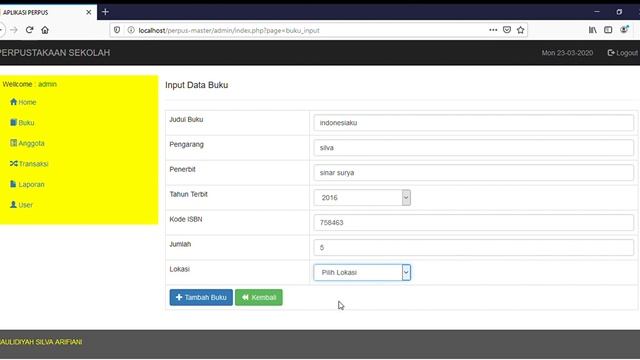Save page to Pocket icon
Viewport: 640px width, 360px height.
pos(507,30)
